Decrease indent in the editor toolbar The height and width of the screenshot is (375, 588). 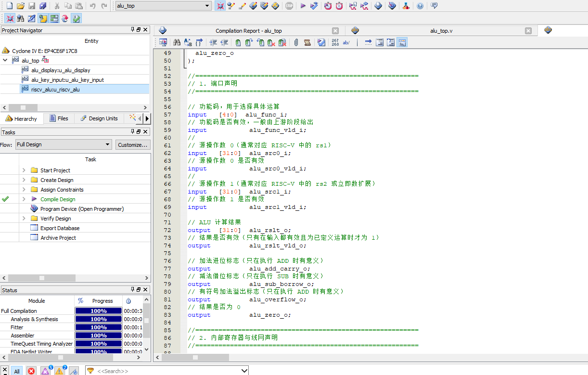pos(224,42)
